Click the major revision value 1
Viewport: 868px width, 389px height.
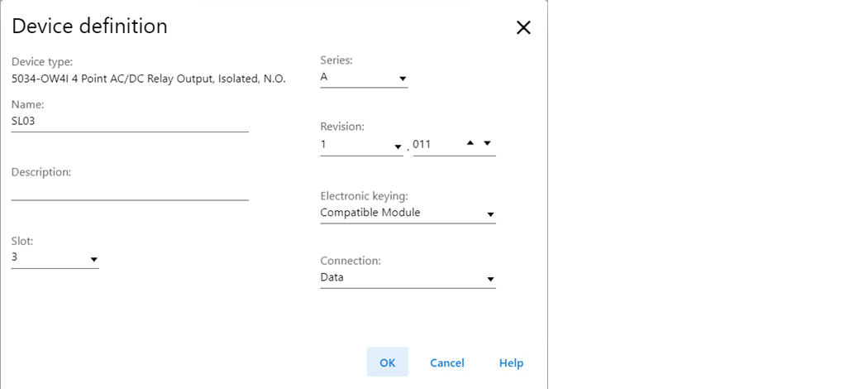[323, 145]
